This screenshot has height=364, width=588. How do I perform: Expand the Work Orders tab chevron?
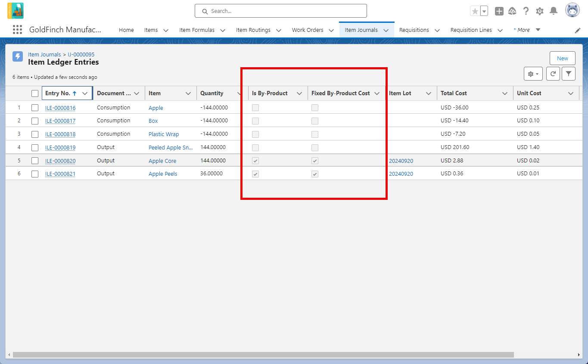coord(331,30)
